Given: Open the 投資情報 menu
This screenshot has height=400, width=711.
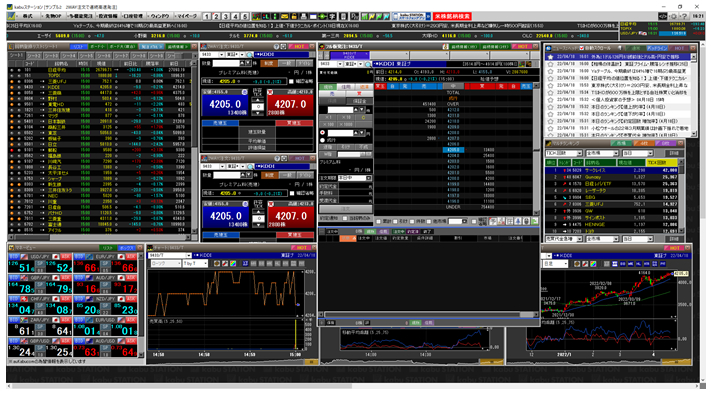Looking at the screenshot, I should click(x=107, y=16).
